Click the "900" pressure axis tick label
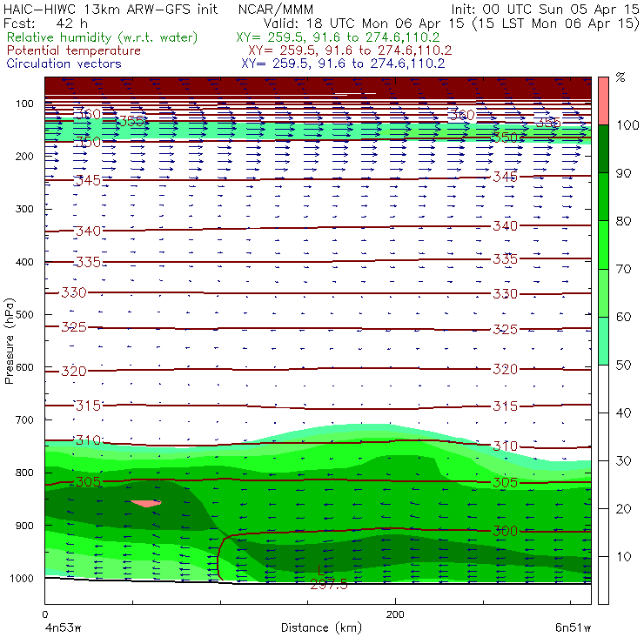 [24, 526]
